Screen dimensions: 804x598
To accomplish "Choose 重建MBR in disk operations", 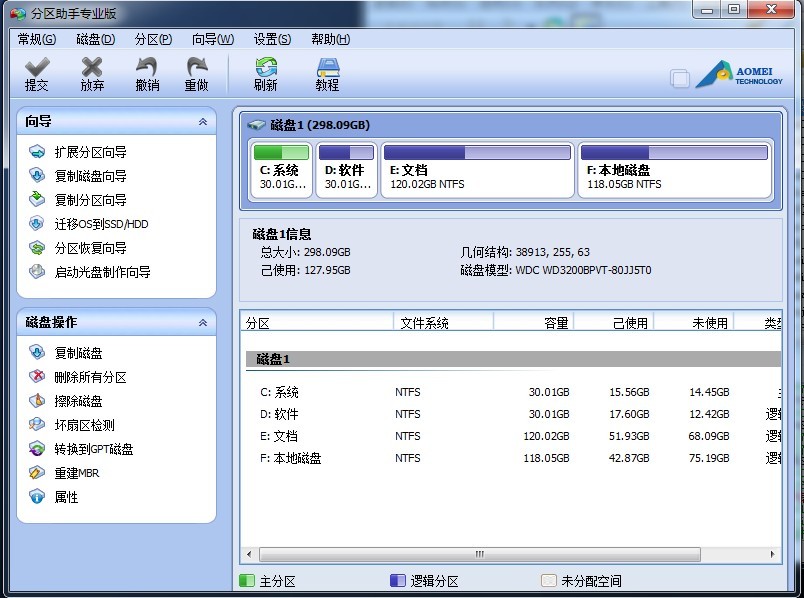I will point(77,473).
